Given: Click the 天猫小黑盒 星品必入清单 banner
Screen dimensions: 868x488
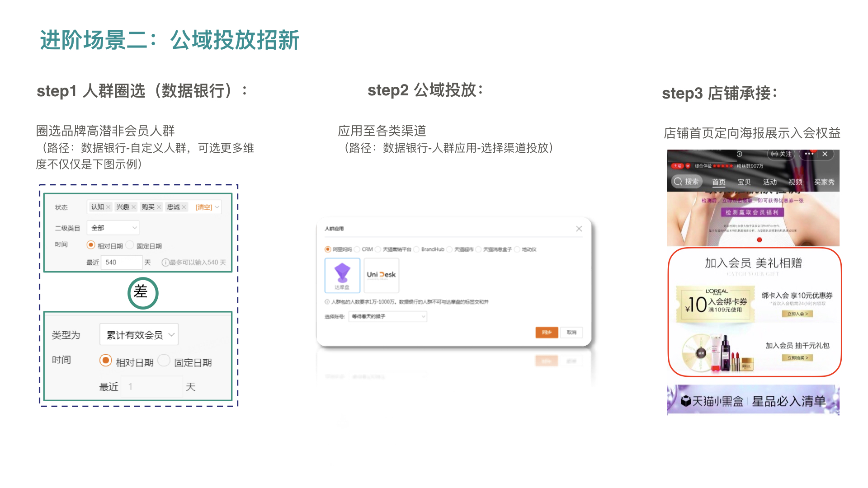Looking at the screenshot, I should (x=753, y=400).
